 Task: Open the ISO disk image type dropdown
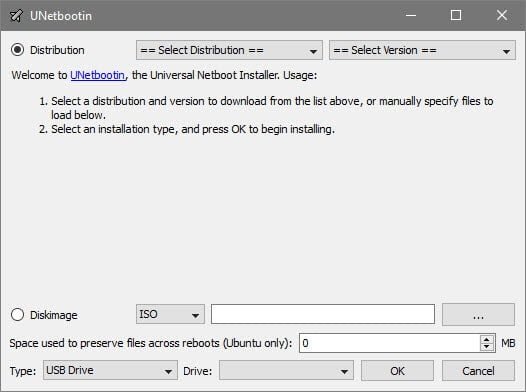[x=170, y=314]
